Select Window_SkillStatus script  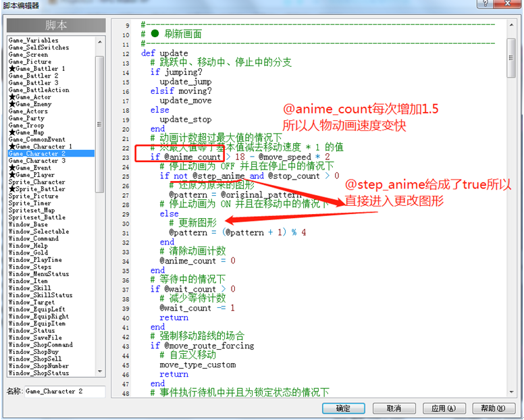(x=41, y=295)
